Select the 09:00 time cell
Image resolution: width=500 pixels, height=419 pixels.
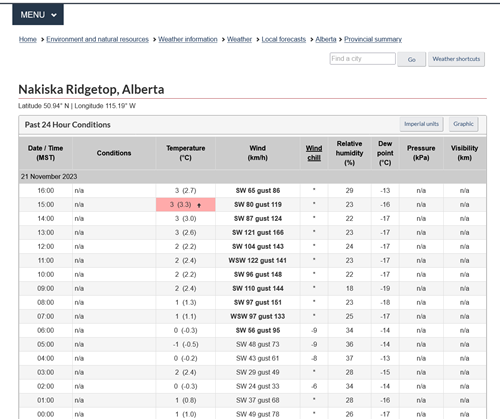click(x=46, y=289)
